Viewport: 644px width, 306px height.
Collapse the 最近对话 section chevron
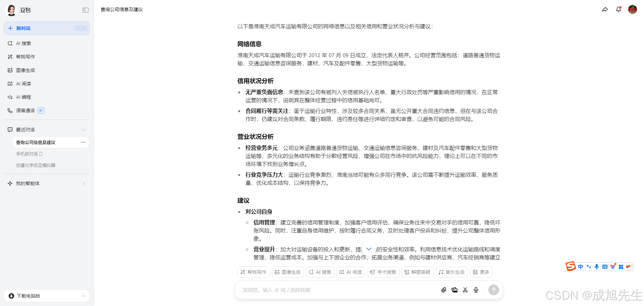click(84, 130)
